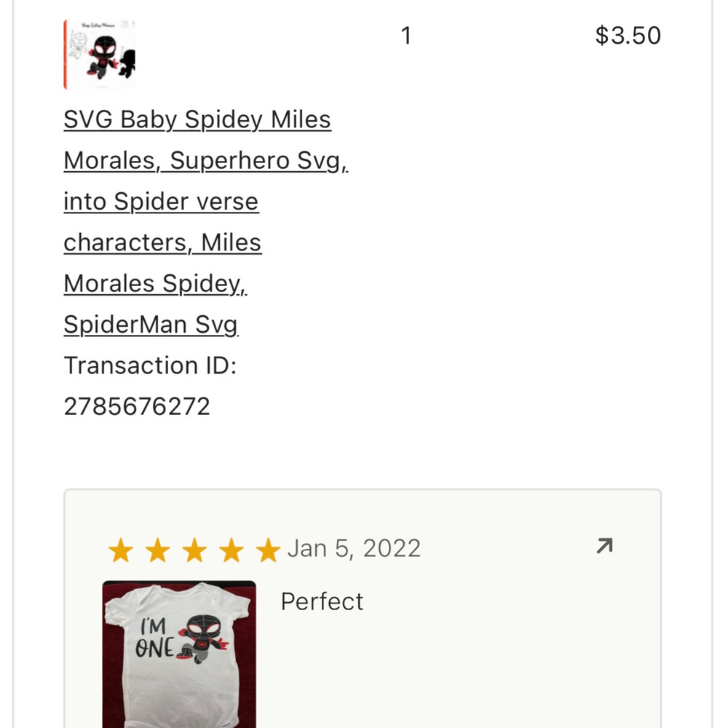
Task: Open the "SVG Baby Spidey Miles" listing link
Action: click(x=197, y=119)
